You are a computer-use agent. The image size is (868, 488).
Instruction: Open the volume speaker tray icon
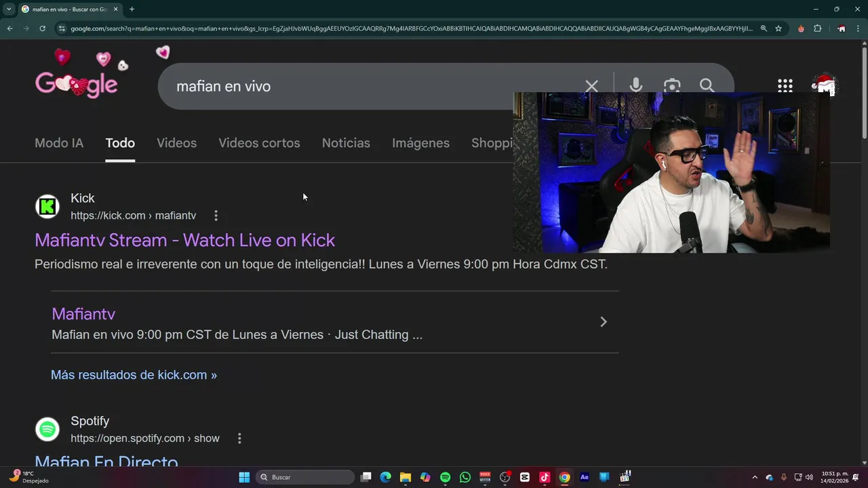tap(809, 477)
